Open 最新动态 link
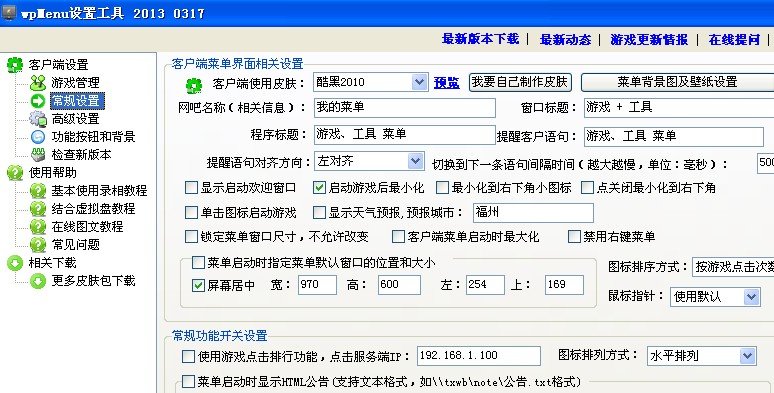The height and width of the screenshot is (393, 774). 565,39
